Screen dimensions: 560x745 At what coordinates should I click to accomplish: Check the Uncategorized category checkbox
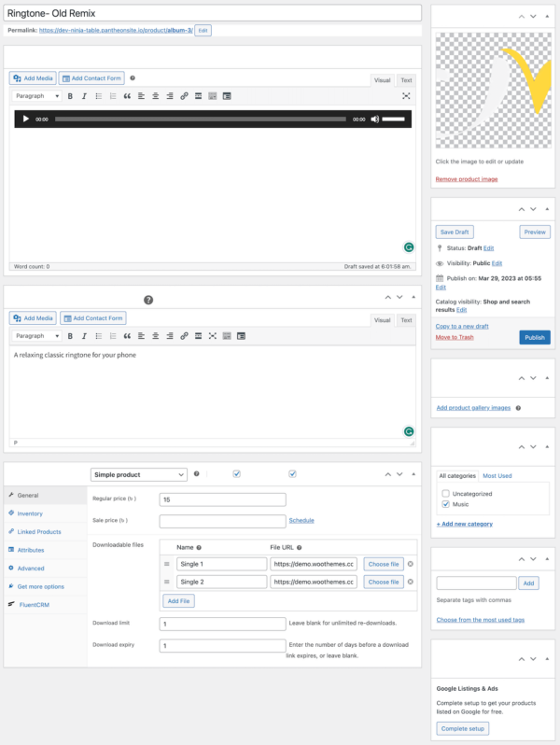click(446, 493)
